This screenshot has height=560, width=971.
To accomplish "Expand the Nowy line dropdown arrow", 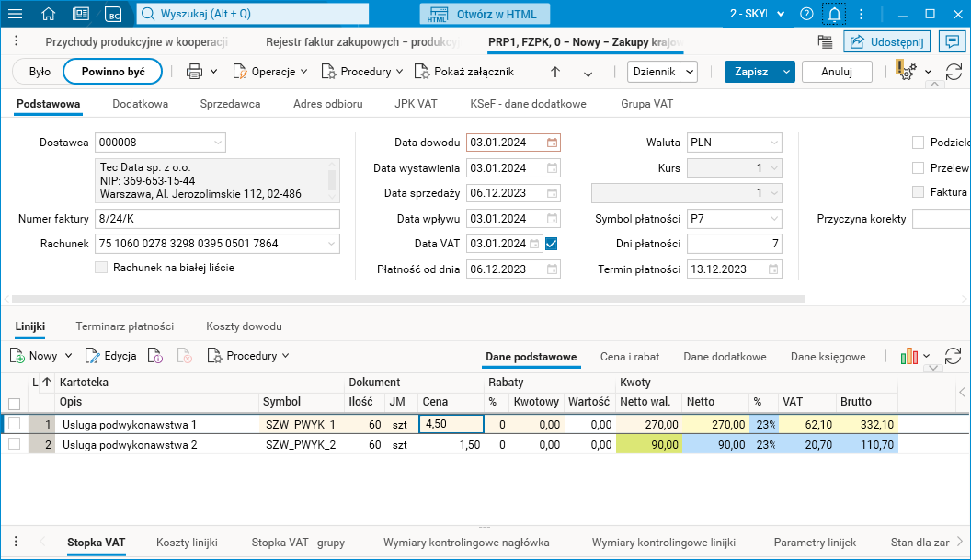I will (x=69, y=356).
